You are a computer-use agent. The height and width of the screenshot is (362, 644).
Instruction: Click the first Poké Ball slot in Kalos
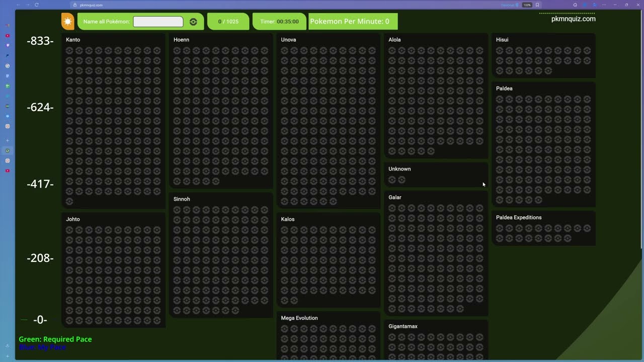284,230
